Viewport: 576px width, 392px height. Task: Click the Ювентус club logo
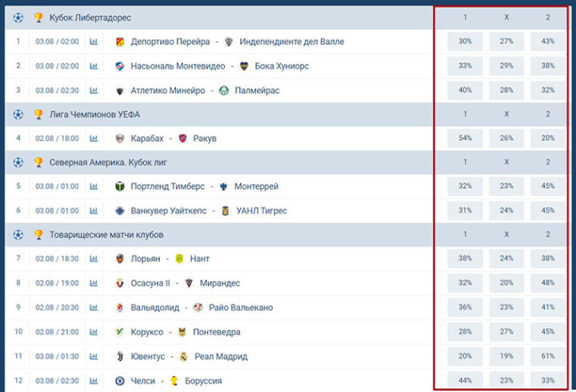[120, 356]
